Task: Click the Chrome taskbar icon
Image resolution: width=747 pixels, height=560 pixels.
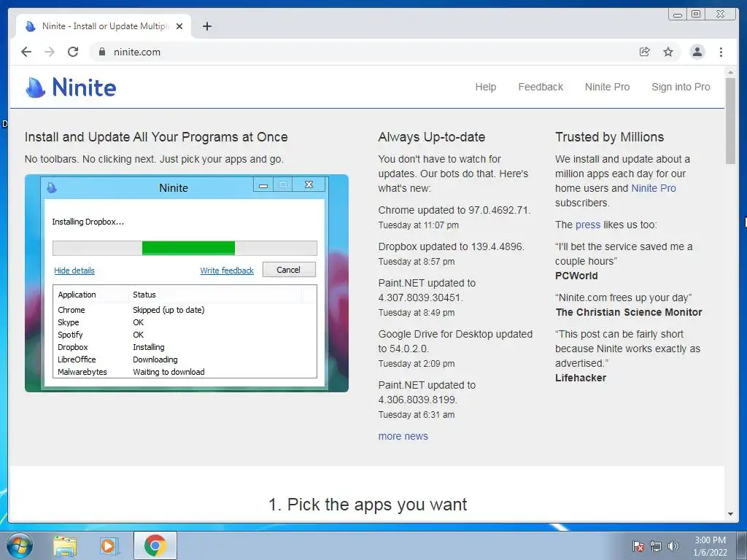Action: [x=155, y=545]
